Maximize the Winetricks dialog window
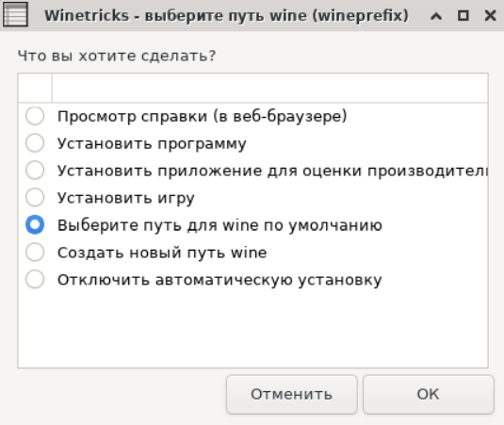The width and height of the screenshot is (504, 425). (463, 15)
